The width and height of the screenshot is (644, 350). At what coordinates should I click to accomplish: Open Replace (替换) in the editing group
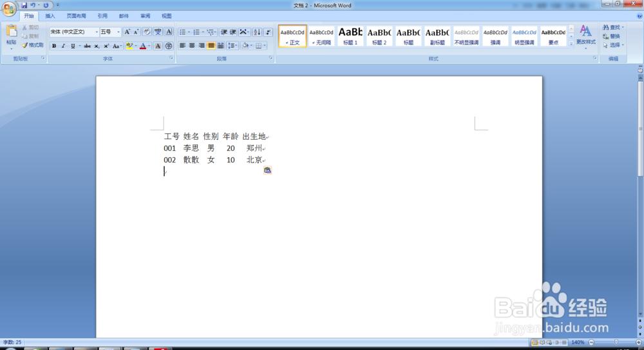pyautogui.click(x=612, y=36)
